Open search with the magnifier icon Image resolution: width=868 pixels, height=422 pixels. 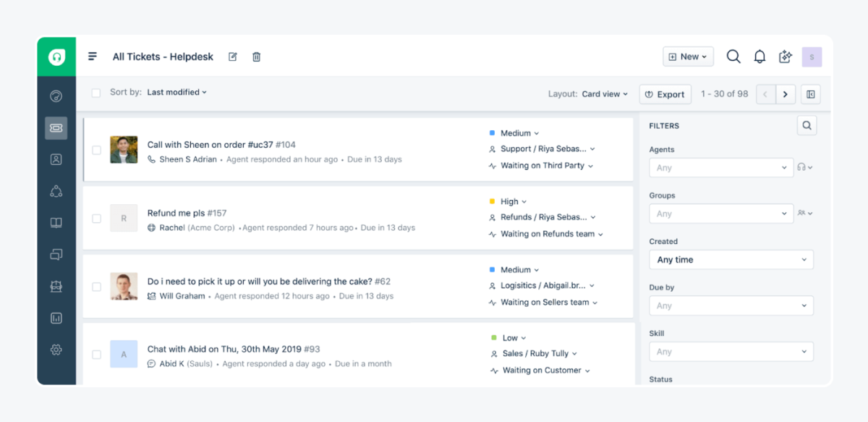(733, 56)
